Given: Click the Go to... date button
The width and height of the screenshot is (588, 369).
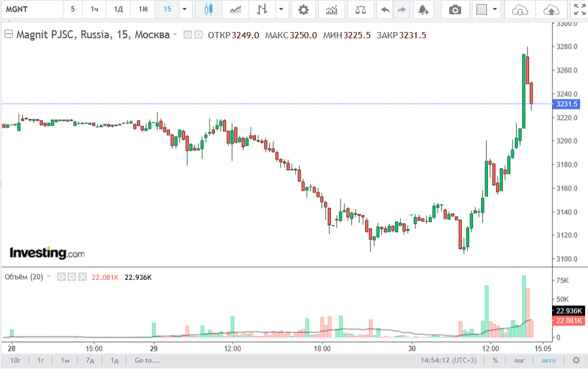Looking at the screenshot, I should 147,360.
